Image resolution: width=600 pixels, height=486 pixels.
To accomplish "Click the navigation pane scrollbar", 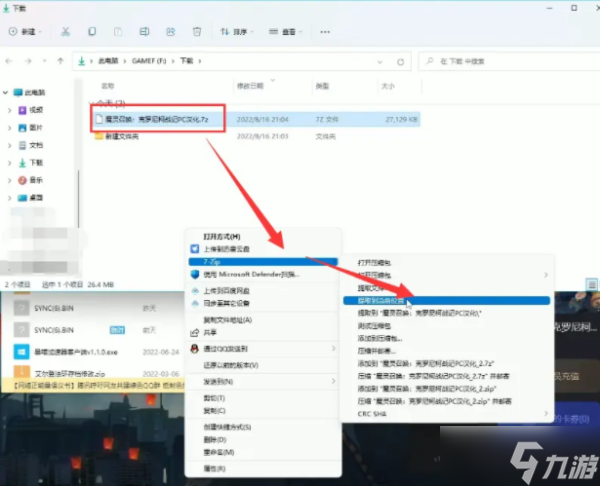I will 78,199.
